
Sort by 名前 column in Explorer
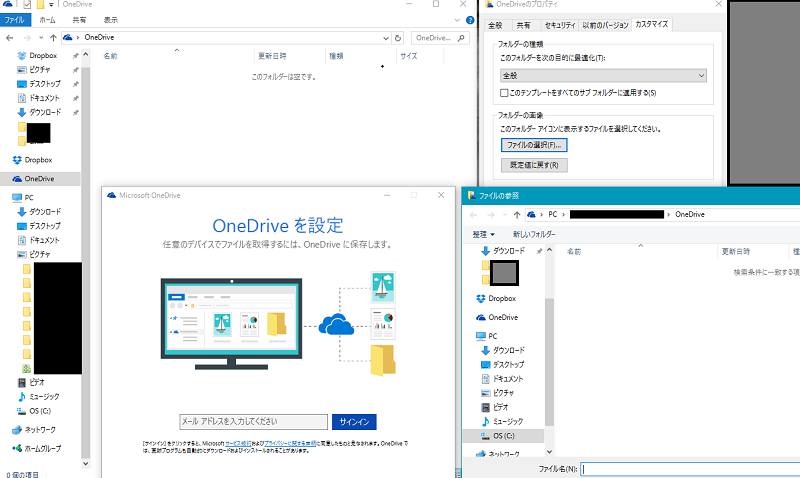[110, 56]
